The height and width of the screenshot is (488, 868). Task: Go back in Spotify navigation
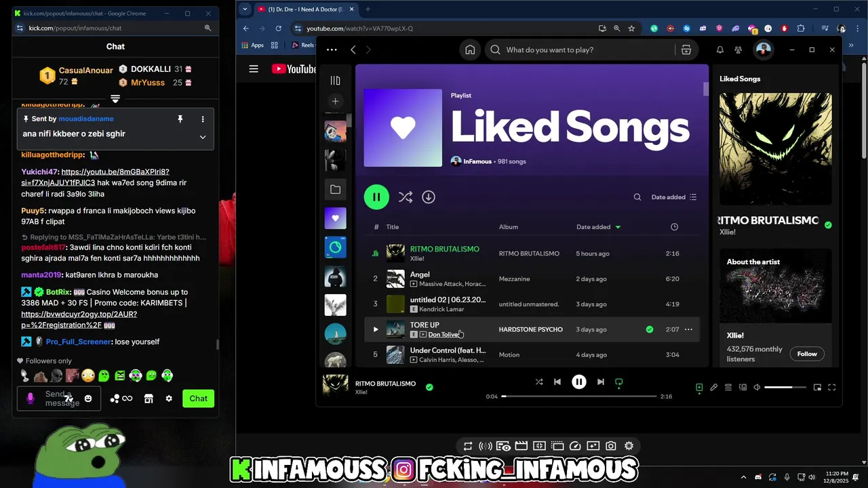(x=353, y=49)
